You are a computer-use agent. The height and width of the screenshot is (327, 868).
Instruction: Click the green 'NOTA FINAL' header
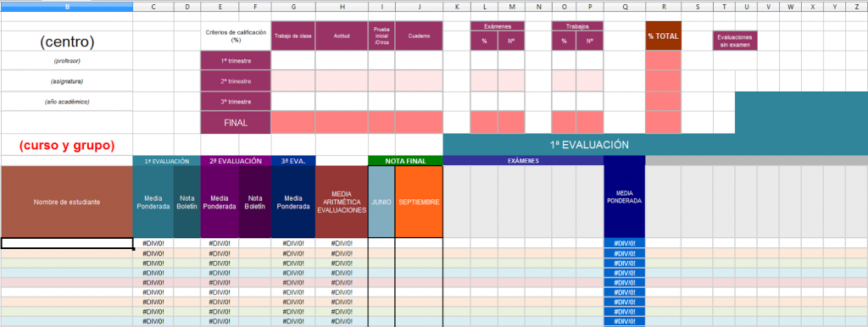(405, 161)
